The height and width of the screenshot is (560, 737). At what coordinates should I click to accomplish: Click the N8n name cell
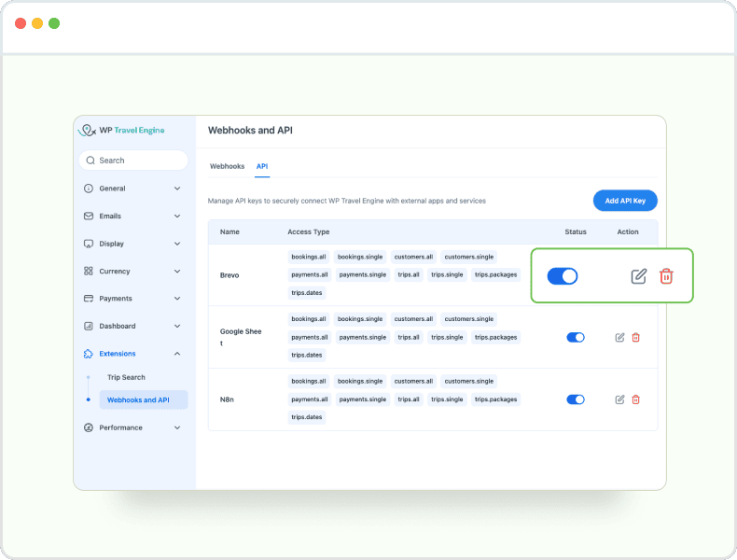click(227, 399)
